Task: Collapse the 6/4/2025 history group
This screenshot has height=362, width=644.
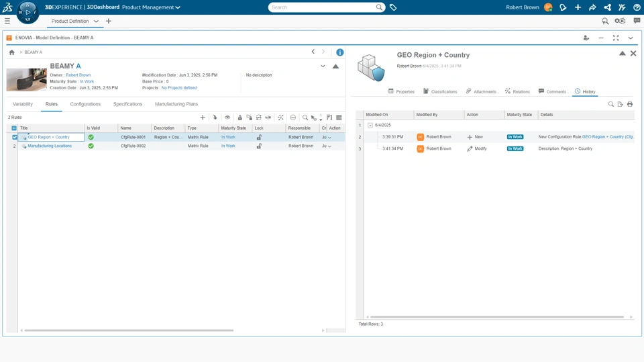Action: coord(370,125)
